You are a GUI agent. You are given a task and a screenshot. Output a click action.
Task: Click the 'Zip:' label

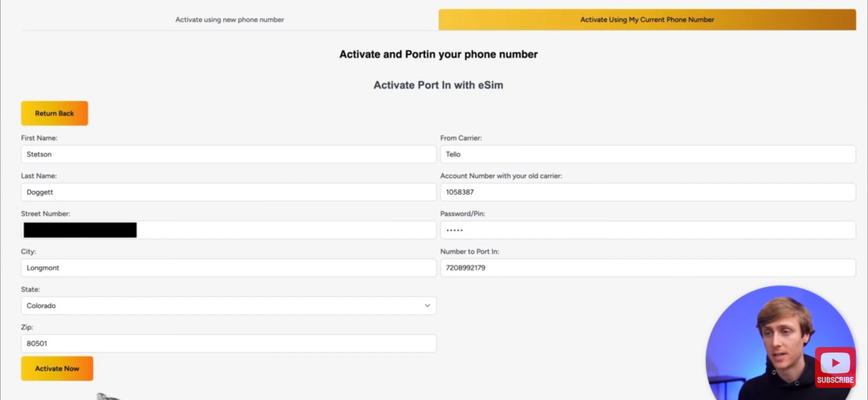pyautogui.click(x=27, y=328)
